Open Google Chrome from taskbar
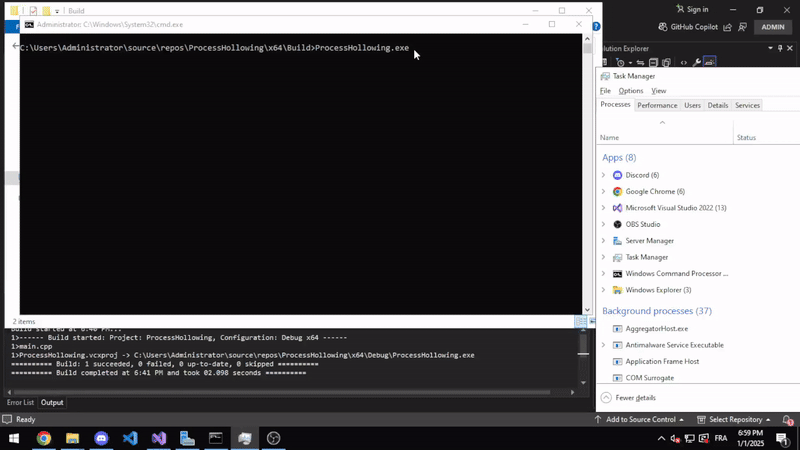The width and height of the screenshot is (800, 450). 44,438
